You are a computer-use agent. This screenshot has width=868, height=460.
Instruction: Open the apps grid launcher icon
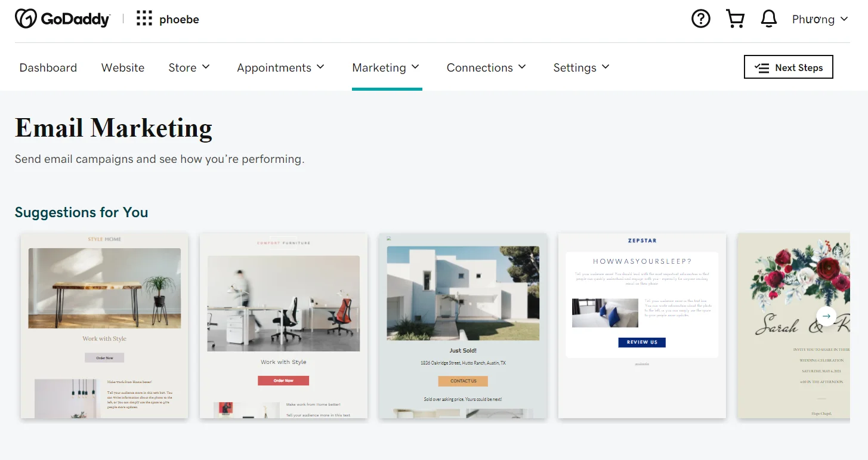pyautogui.click(x=144, y=19)
